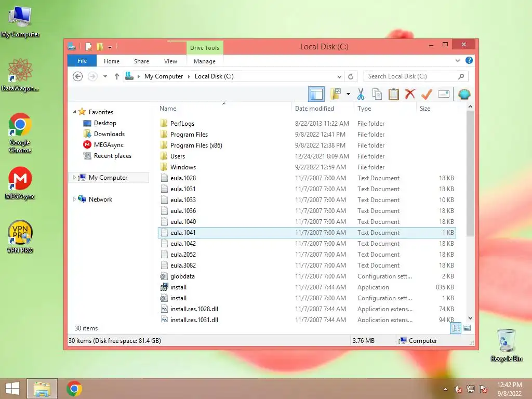The width and height of the screenshot is (532, 399).
Task: Select Downloads under Favorites
Action: (x=109, y=134)
